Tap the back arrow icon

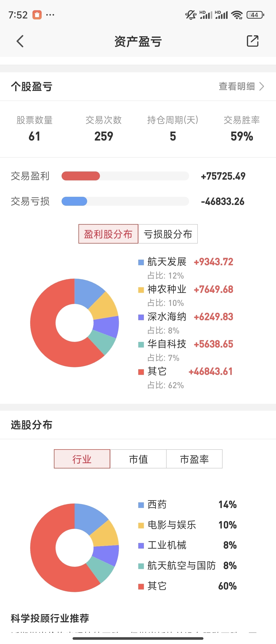(x=20, y=41)
